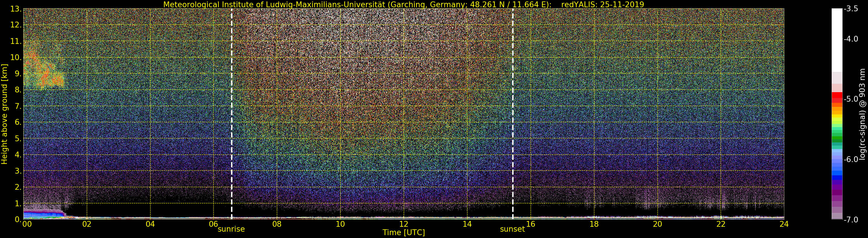The height and width of the screenshot is (238, 868).
Task: Pick the bright blue band of the colorbar
Action: coord(837,173)
